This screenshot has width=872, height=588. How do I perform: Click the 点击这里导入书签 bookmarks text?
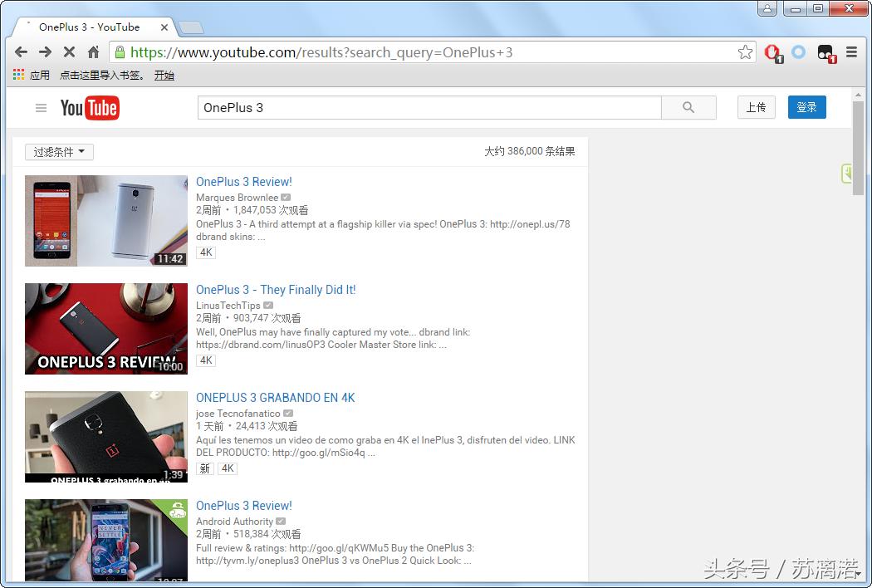(102, 75)
